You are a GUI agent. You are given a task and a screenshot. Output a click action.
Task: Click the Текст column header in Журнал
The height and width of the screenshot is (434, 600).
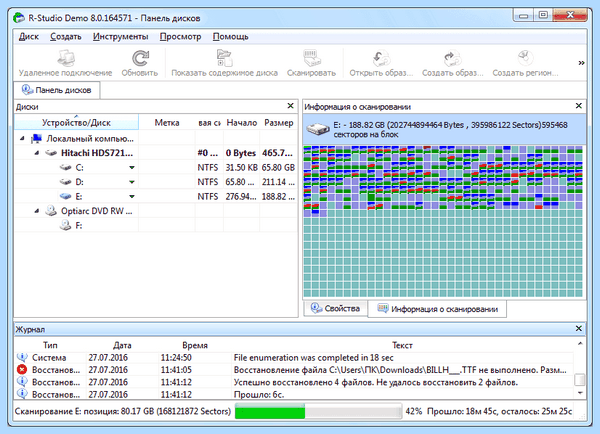click(x=402, y=345)
